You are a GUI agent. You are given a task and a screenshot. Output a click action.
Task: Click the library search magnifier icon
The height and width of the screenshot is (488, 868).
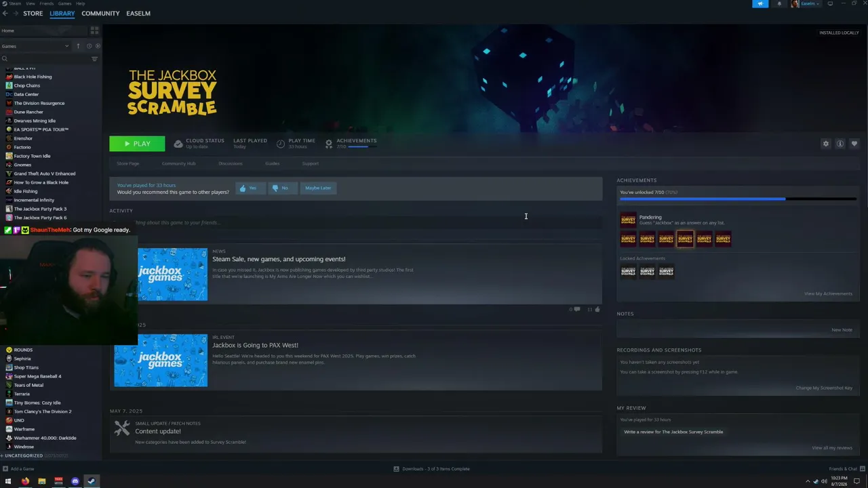5,59
